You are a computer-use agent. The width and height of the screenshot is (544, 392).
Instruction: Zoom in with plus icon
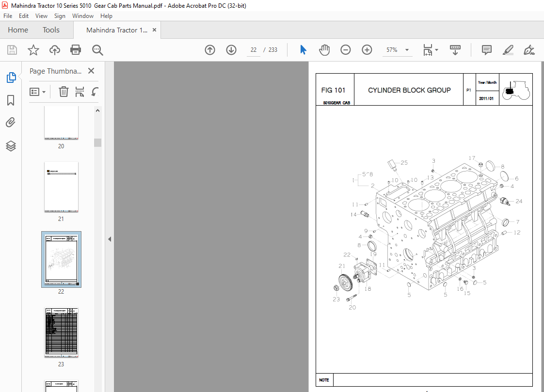point(367,50)
